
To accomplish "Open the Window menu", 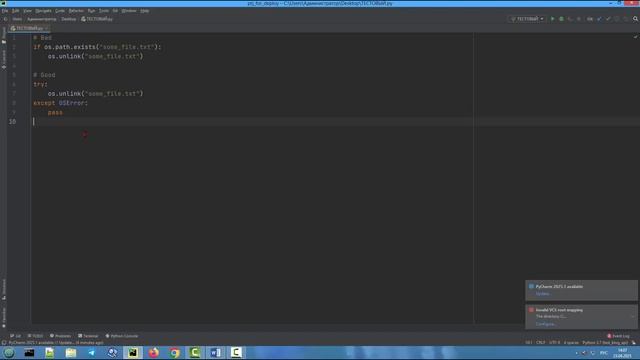I will tap(129, 11).
